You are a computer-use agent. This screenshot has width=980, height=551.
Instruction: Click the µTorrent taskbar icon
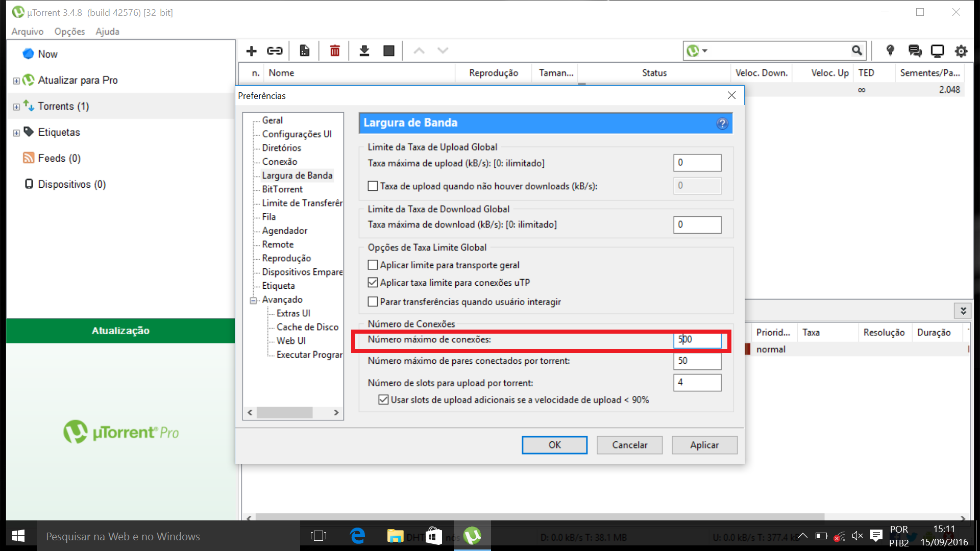(x=472, y=536)
